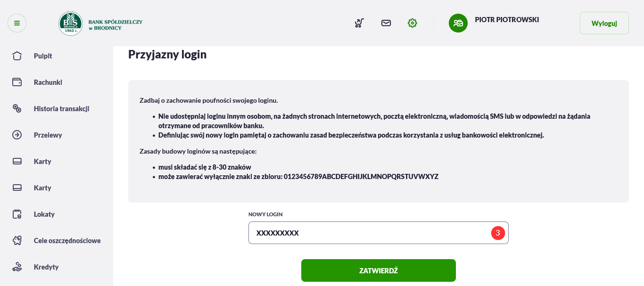Viewport: 644px width, 286px height.
Task: Click the Historia transakcji icon
Action: (17, 109)
